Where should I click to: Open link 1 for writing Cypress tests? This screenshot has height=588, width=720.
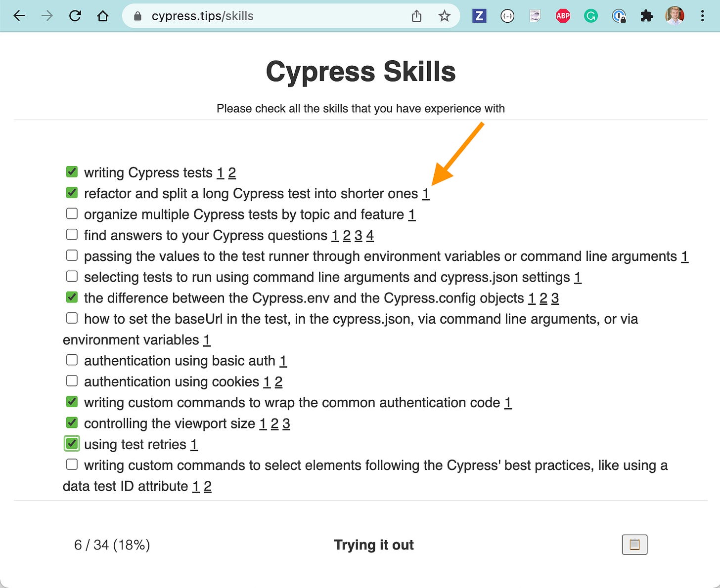tap(221, 173)
